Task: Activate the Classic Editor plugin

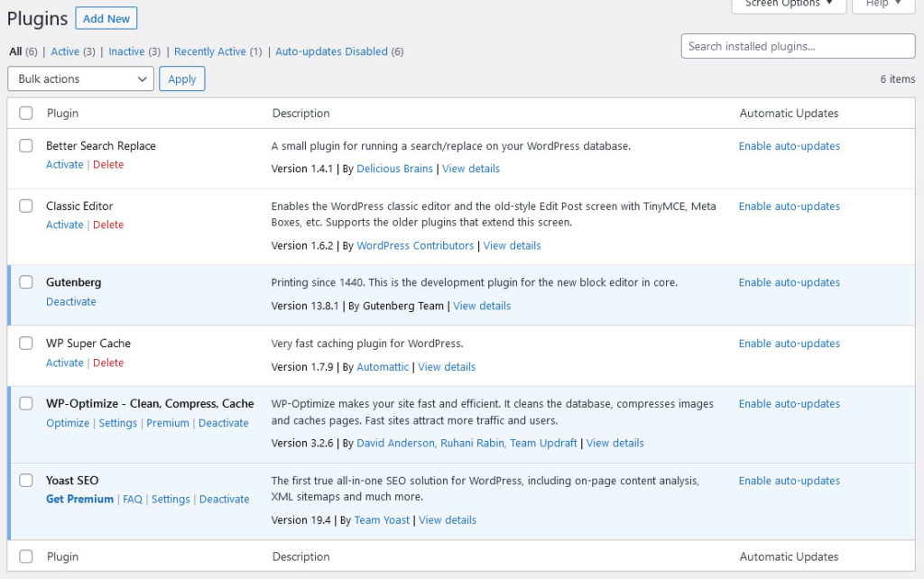Action: (65, 225)
